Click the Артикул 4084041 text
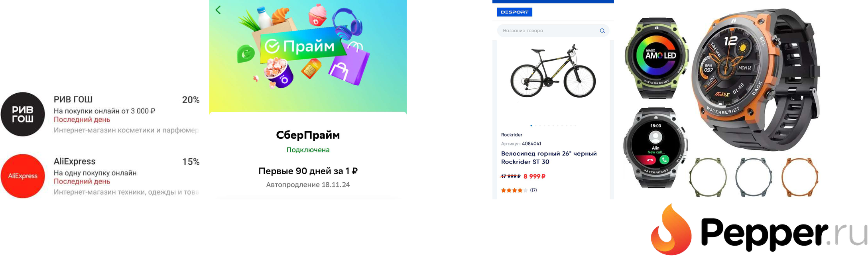The image size is (868, 256). point(522,143)
